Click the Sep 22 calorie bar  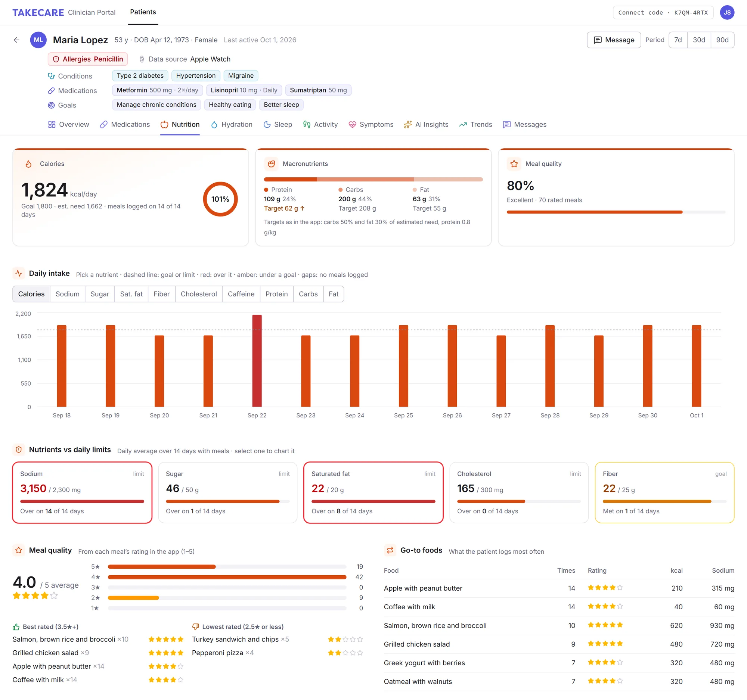pos(257,361)
